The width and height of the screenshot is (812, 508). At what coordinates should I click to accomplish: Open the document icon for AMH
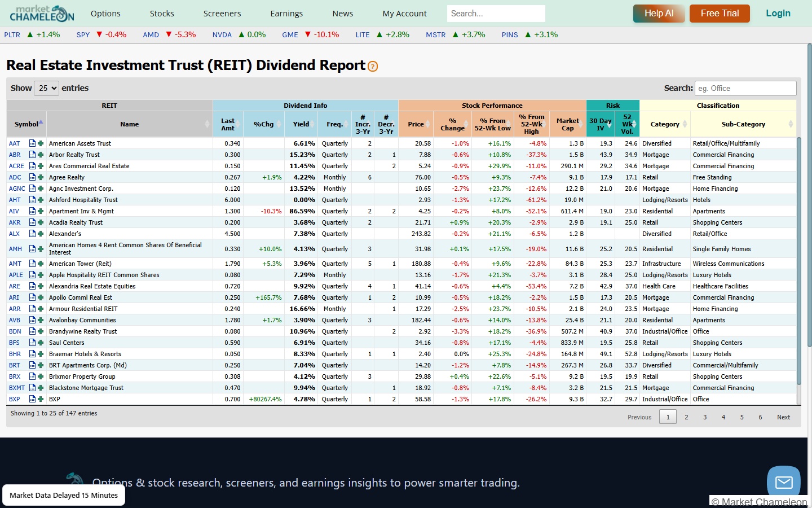[32, 249]
